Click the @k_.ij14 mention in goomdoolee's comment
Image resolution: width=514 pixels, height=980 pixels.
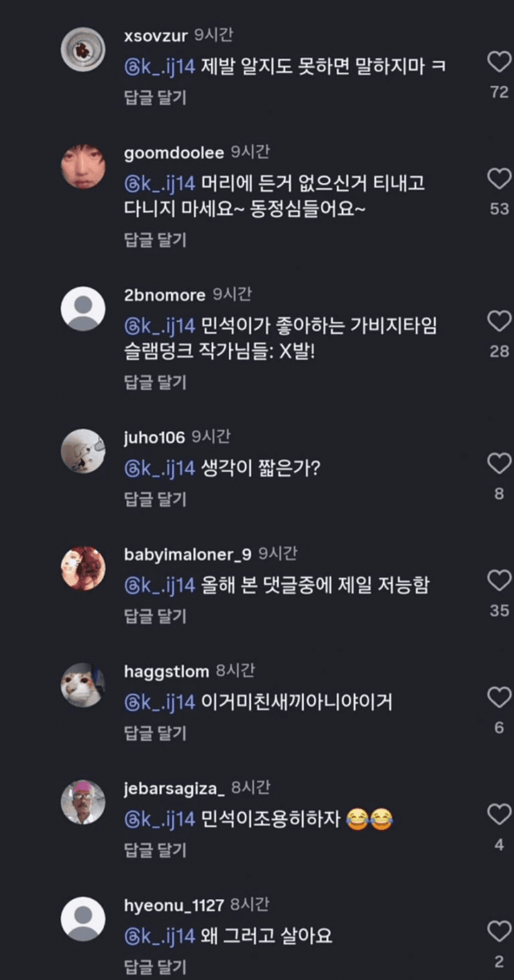[160, 184]
